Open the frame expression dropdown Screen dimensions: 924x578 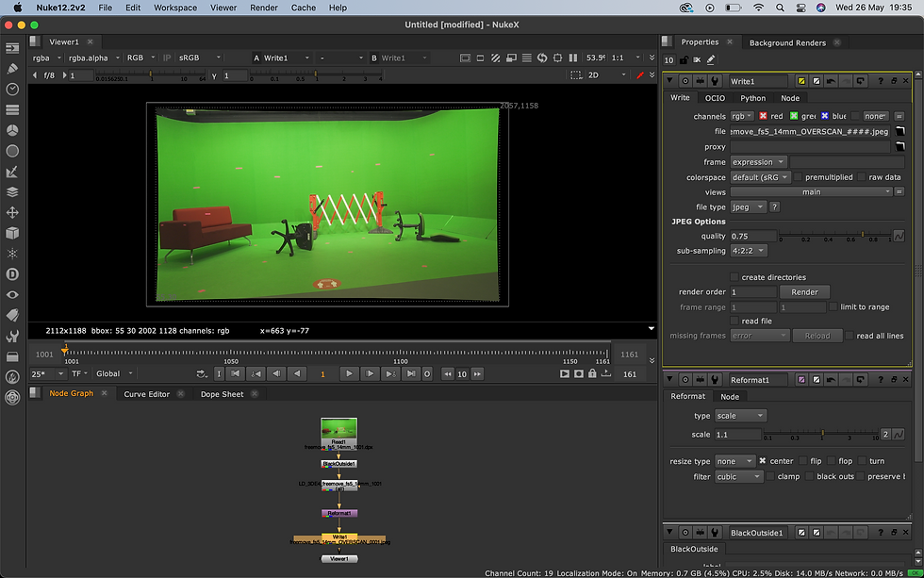point(758,162)
